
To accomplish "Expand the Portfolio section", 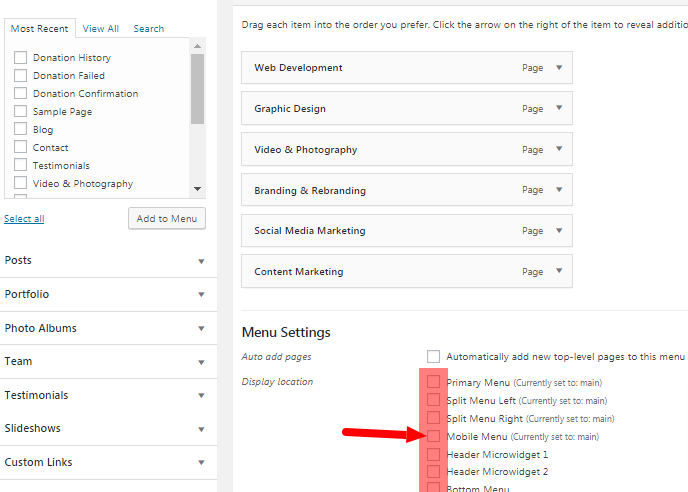I will pos(201,294).
